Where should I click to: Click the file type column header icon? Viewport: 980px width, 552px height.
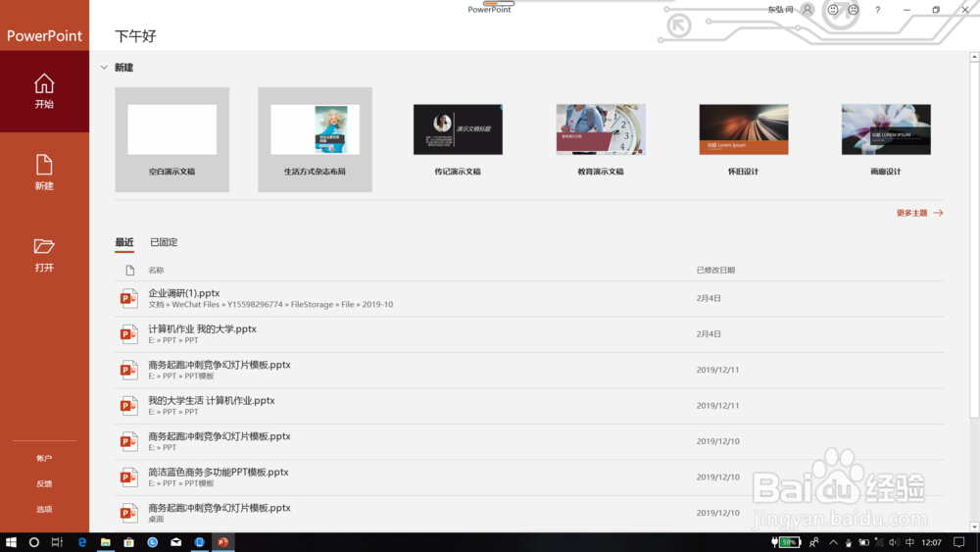coord(130,270)
